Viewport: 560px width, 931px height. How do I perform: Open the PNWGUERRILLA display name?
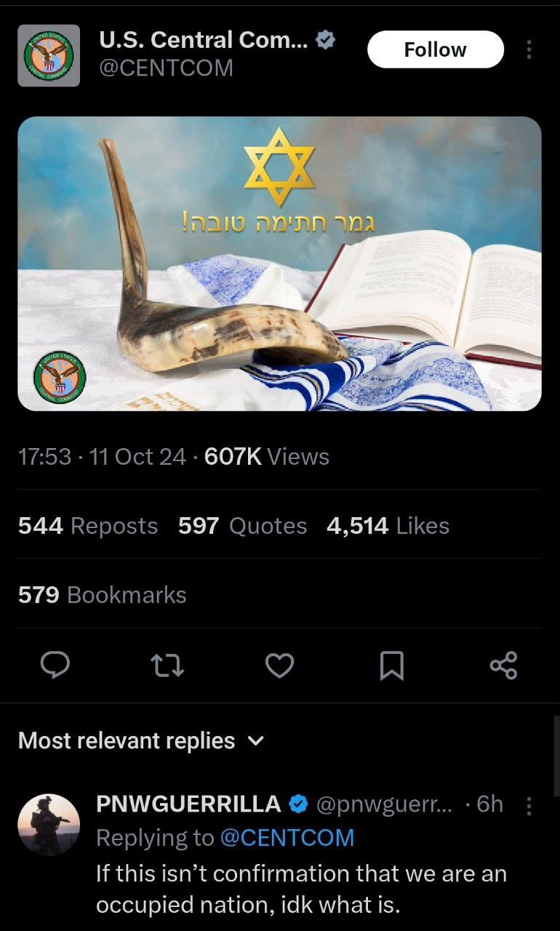point(188,804)
